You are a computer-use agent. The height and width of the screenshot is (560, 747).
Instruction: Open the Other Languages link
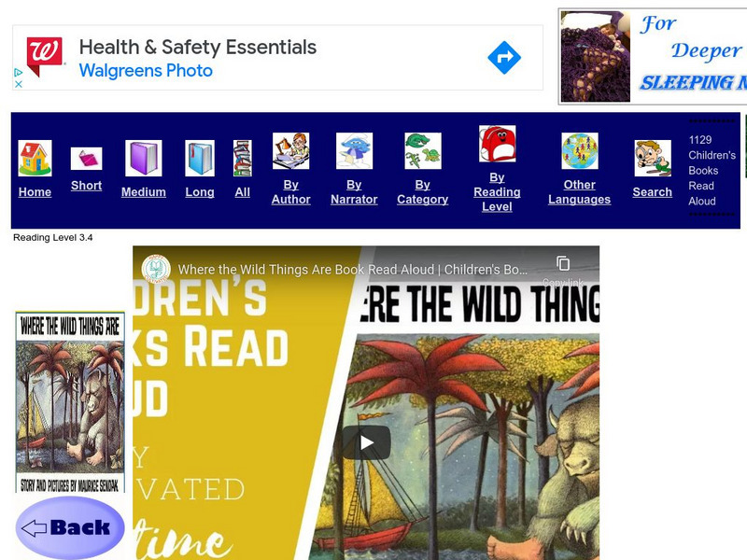(579, 192)
